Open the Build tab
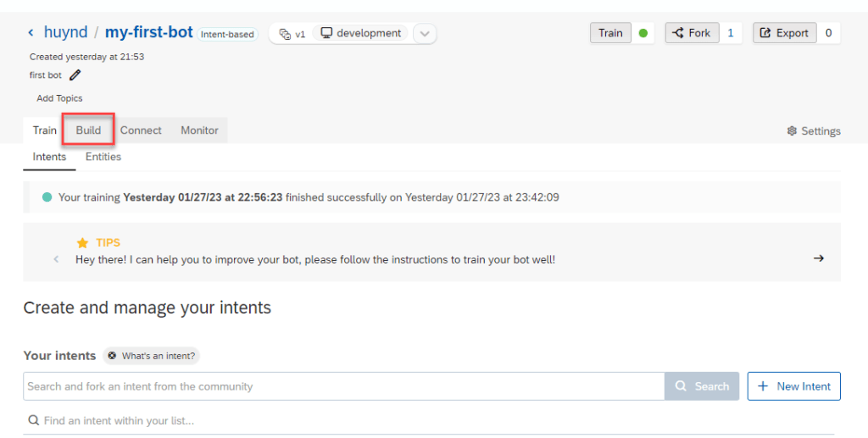868x438 pixels. [88, 130]
